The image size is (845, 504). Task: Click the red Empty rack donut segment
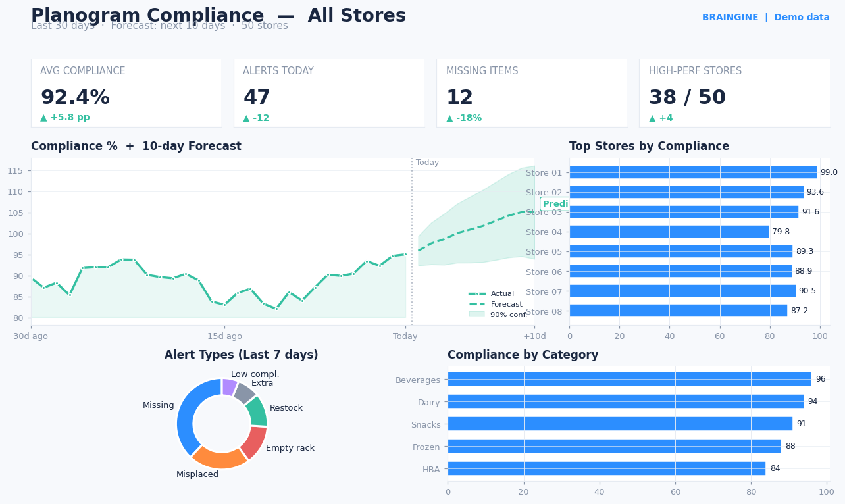point(254,442)
